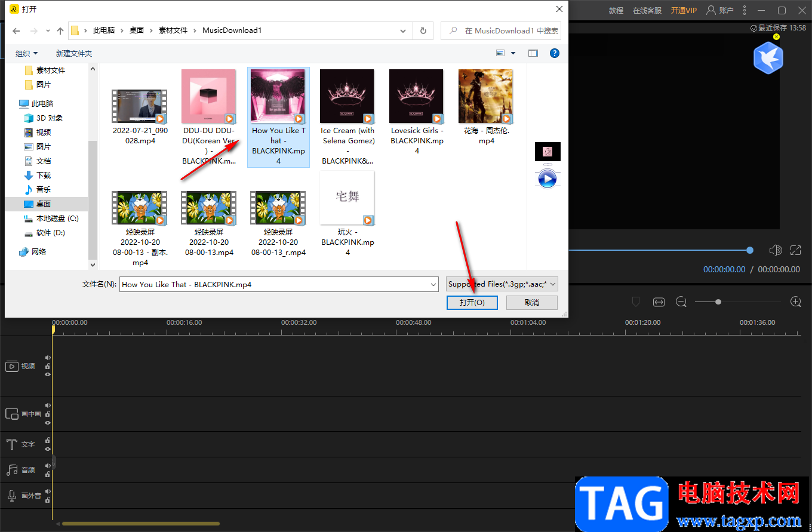The height and width of the screenshot is (532, 812).
Task: Select the 花海 - 周杰伦.mp4 file
Action: pos(486,107)
